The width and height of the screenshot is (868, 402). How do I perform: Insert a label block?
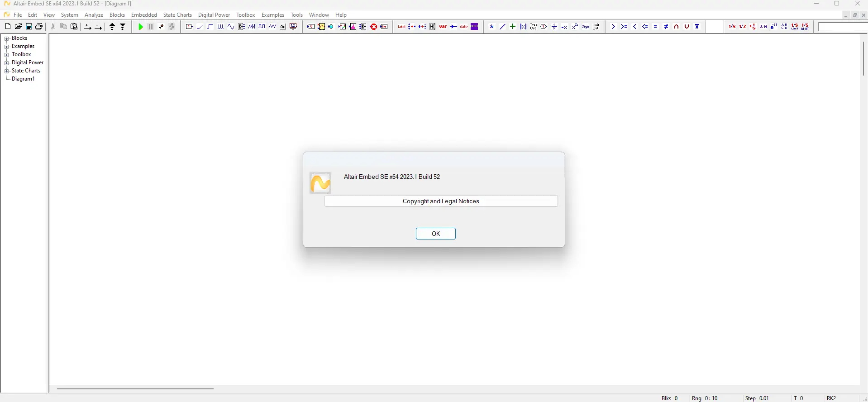(401, 27)
